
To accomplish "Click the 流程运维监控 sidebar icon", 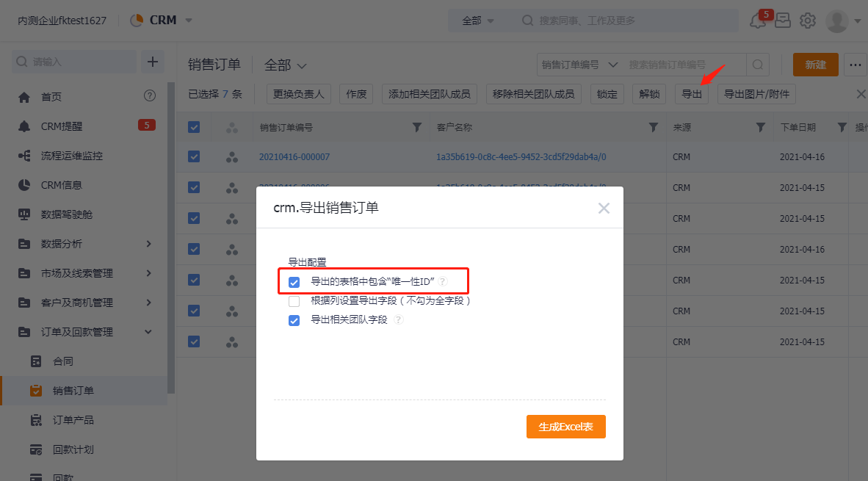I will pyautogui.click(x=24, y=156).
